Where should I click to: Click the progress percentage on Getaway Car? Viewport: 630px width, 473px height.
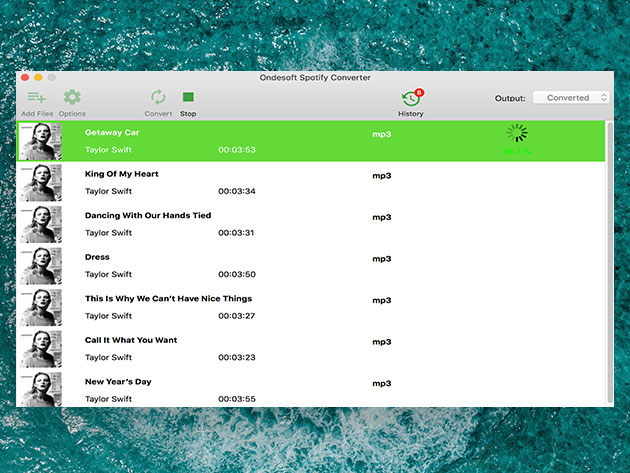pos(517,152)
